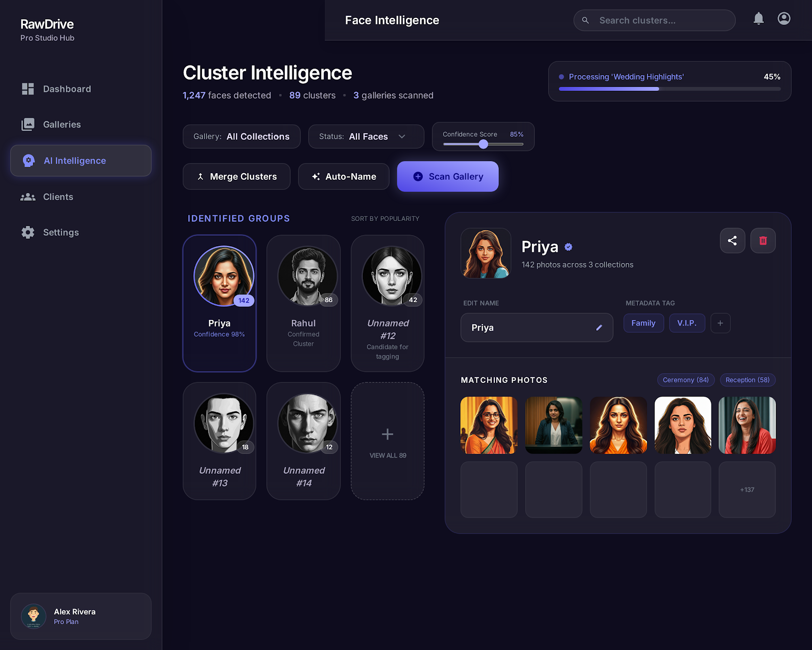
Task: Open Sort By Popularity options
Action: click(385, 219)
